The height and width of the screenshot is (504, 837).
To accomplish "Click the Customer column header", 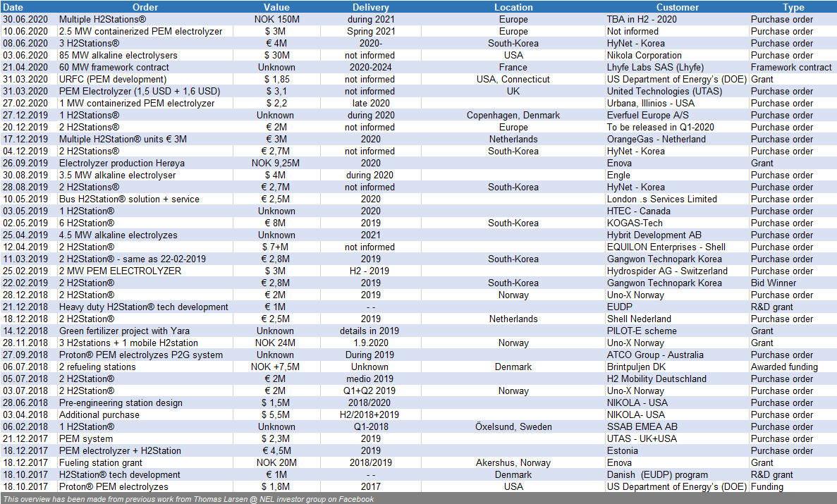I will tap(678, 7).
